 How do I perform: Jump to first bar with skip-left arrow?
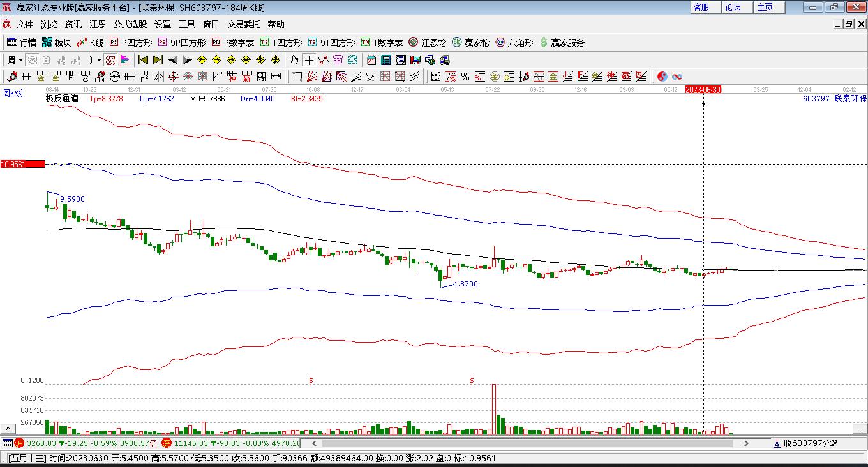click(143, 60)
